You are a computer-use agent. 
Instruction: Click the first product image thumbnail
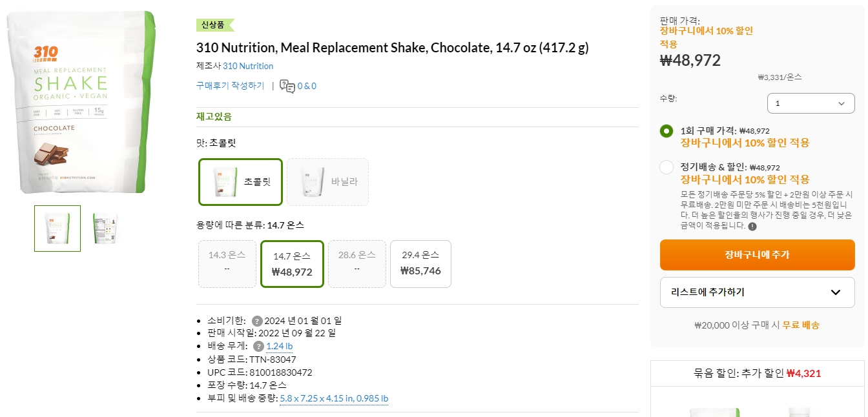pyautogui.click(x=57, y=228)
